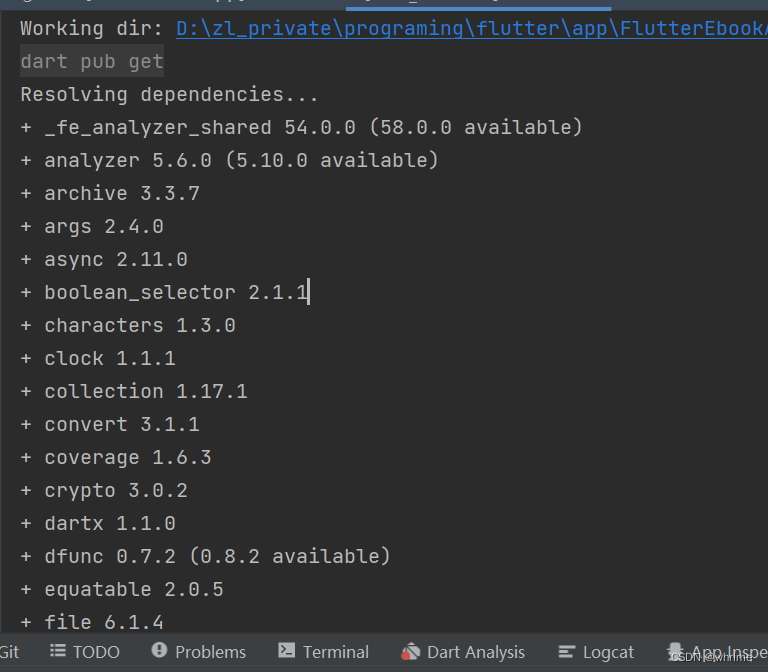Image resolution: width=768 pixels, height=672 pixels.
Task: Click the 'file 6.1.4' line
Action: click(x=92, y=623)
